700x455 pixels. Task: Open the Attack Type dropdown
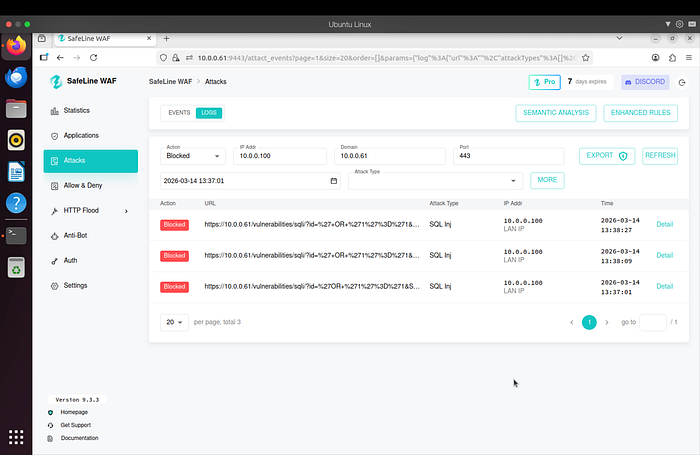tap(433, 180)
